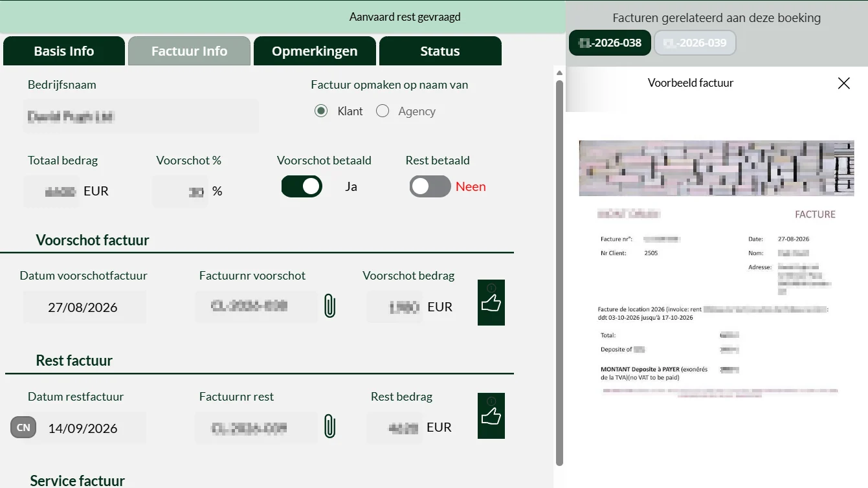Click the 'Voorschot factuur' section heading
This screenshot has height=488, width=868.
93,240
